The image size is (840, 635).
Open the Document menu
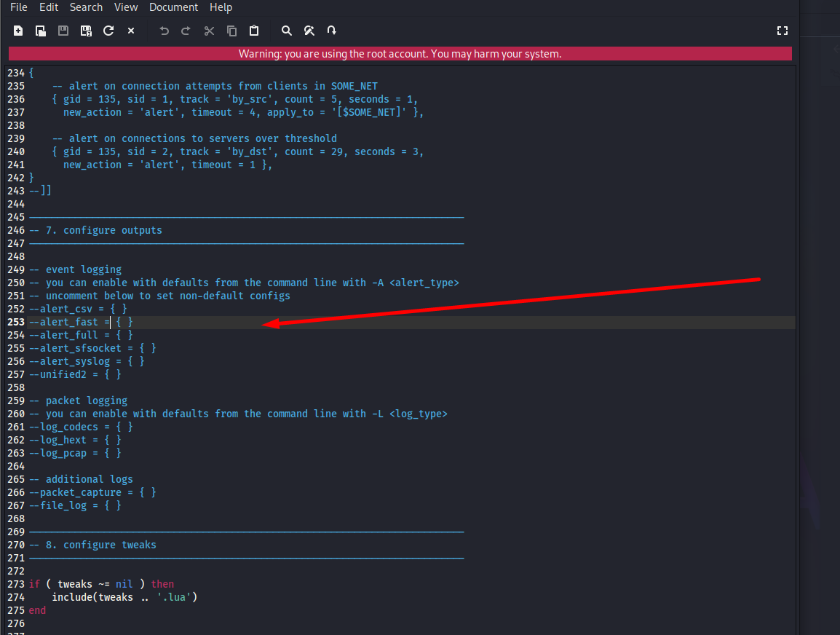click(x=173, y=7)
